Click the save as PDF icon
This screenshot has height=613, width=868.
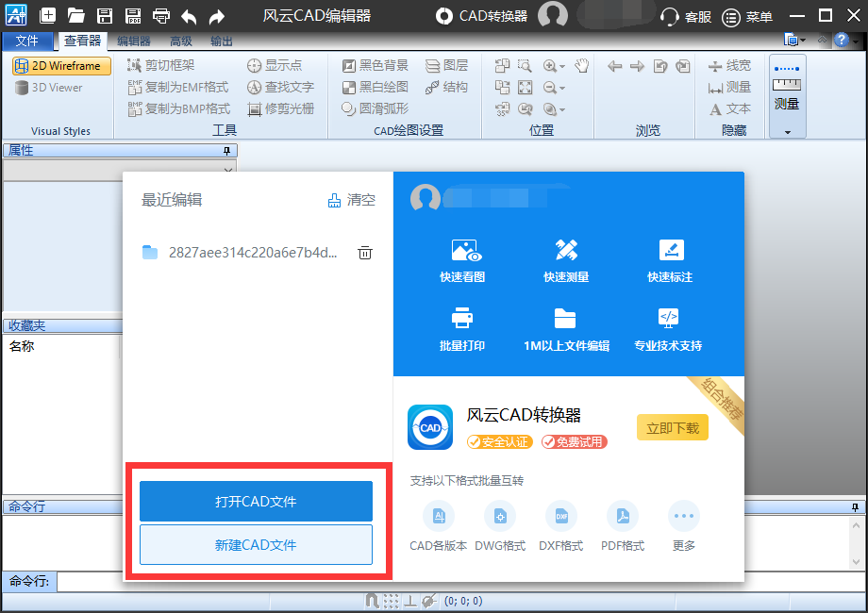[x=132, y=15]
